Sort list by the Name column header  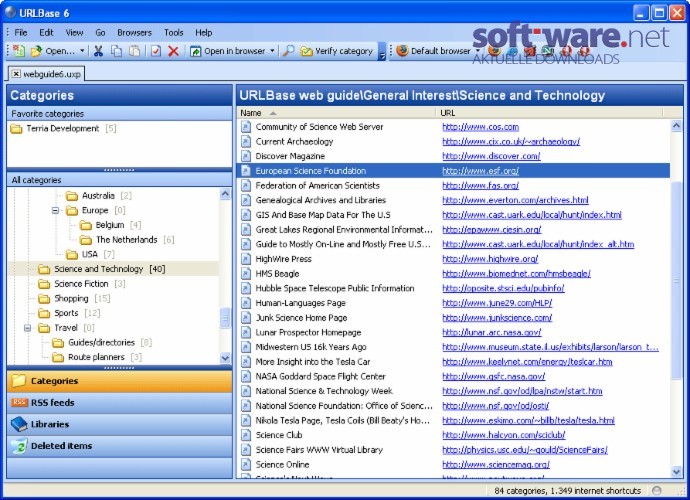click(x=336, y=113)
